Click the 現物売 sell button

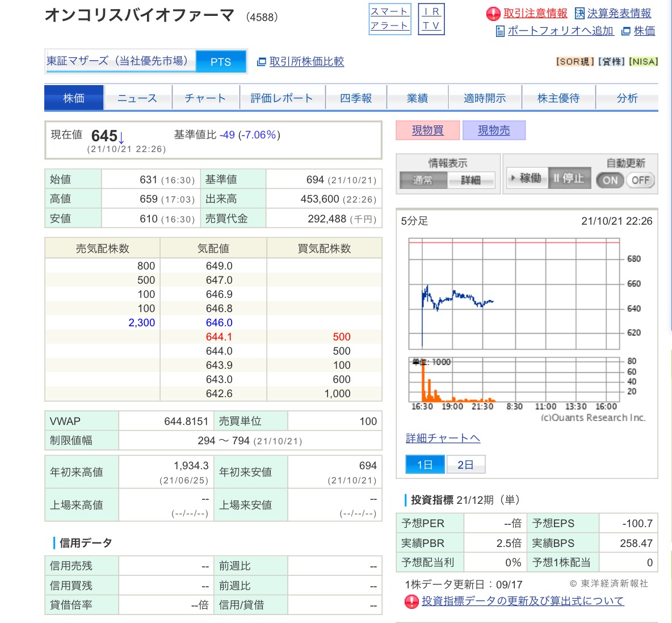(x=494, y=131)
